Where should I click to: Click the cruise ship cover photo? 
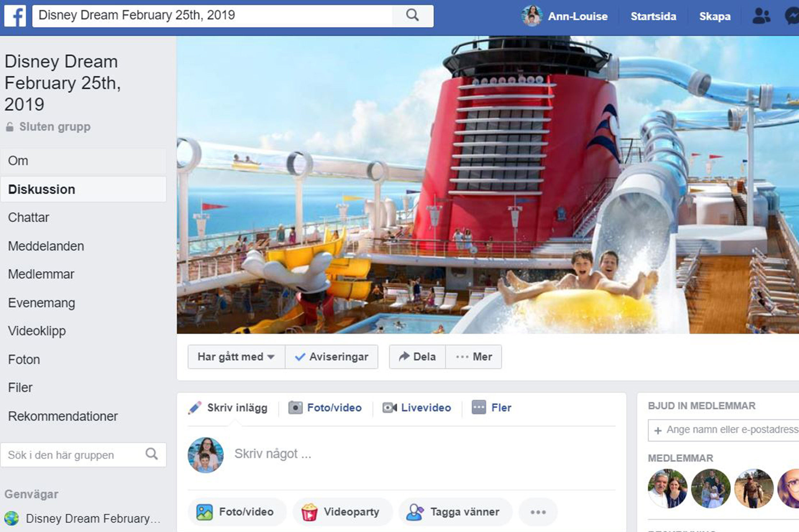point(488,185)
